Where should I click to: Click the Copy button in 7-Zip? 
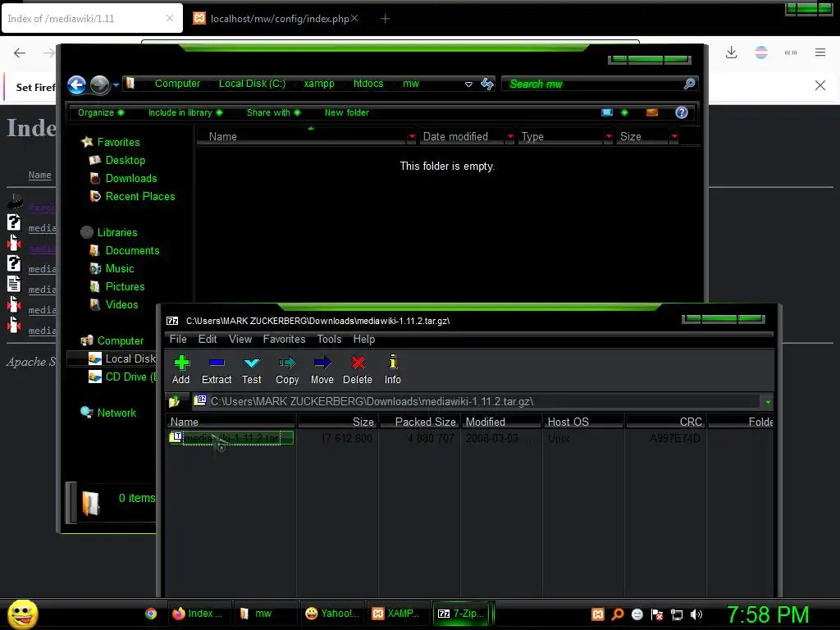click(287, 370)
